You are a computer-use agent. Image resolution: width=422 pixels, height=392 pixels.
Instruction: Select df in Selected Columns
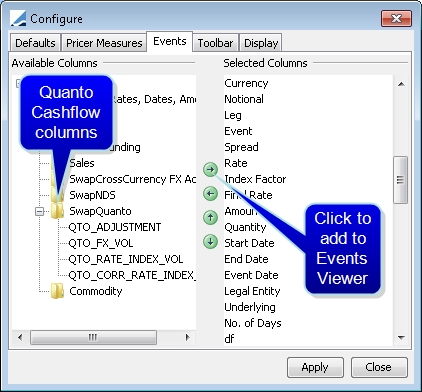pos(229,339)
